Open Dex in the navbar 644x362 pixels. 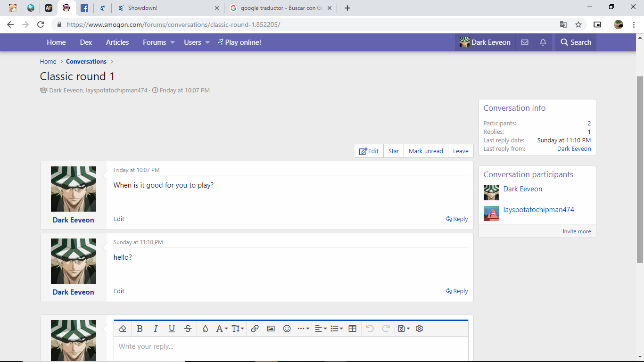coord(86,42)
